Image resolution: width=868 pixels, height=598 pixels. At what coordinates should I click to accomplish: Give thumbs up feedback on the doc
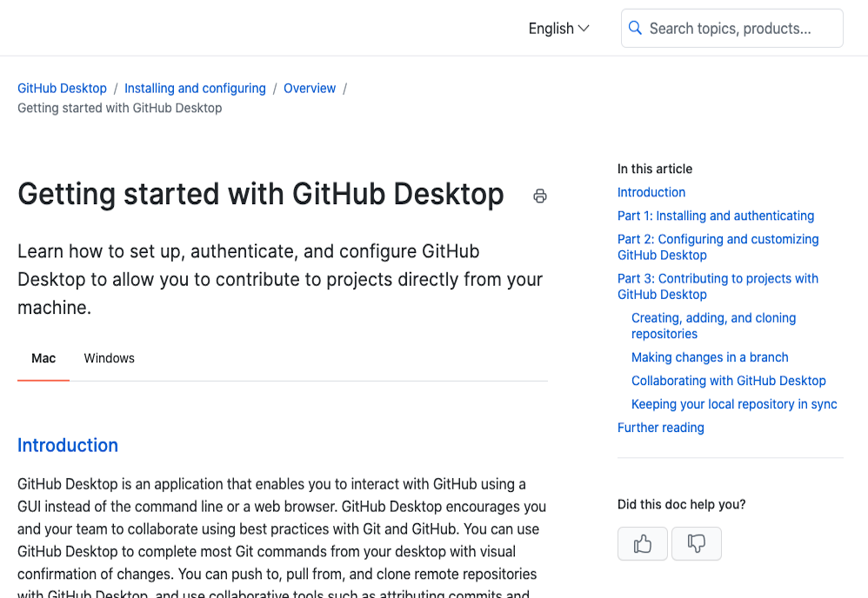click(x=642, y=543)
